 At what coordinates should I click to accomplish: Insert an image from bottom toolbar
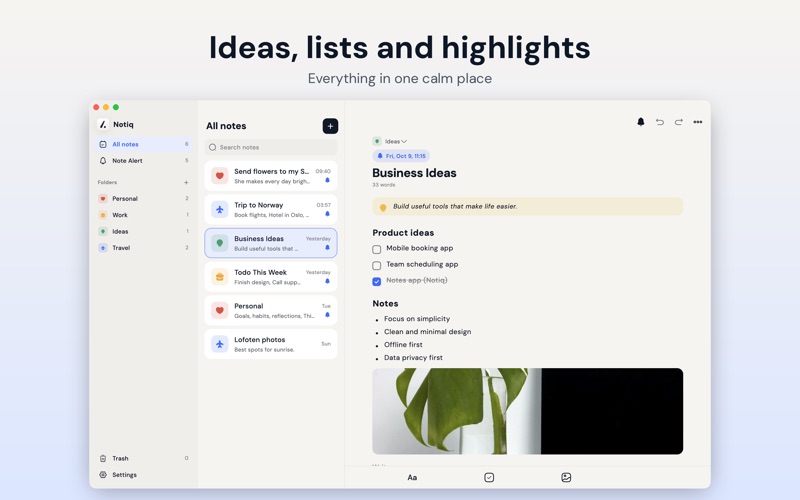566,478
